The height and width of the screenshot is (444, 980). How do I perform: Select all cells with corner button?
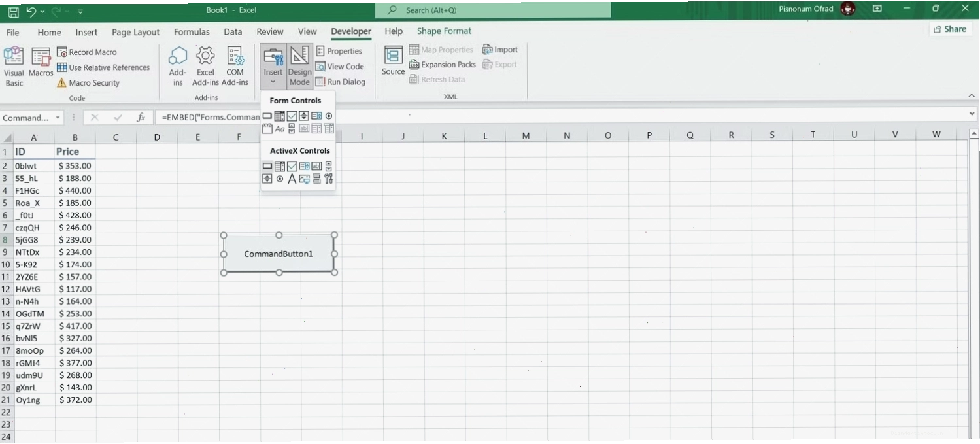(x=7, y=138)
